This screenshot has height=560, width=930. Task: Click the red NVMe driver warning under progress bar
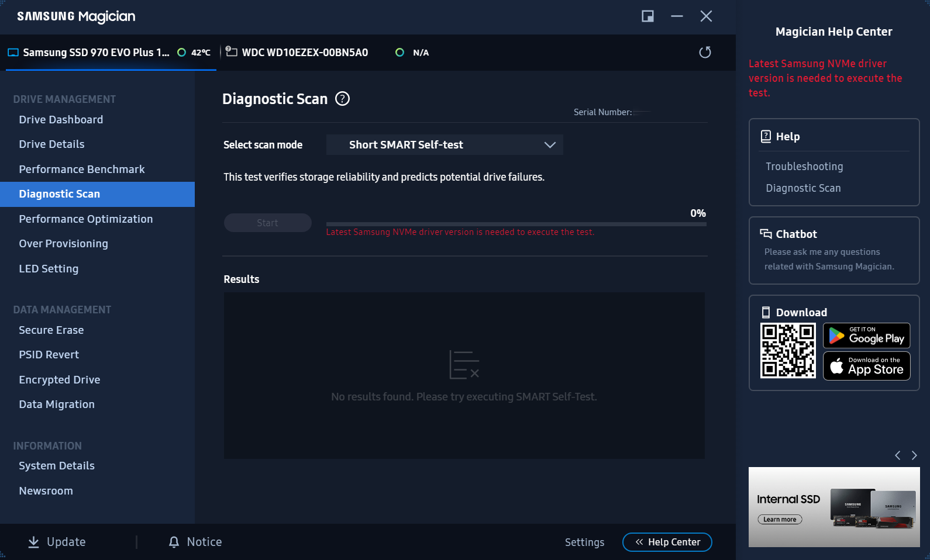(x=460, y=232)
